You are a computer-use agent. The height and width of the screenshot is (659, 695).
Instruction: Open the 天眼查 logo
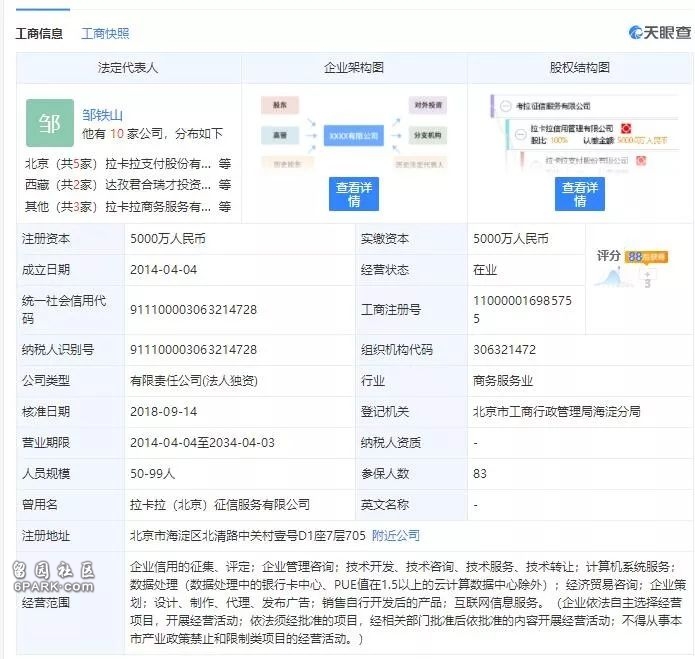coord(660,32)
